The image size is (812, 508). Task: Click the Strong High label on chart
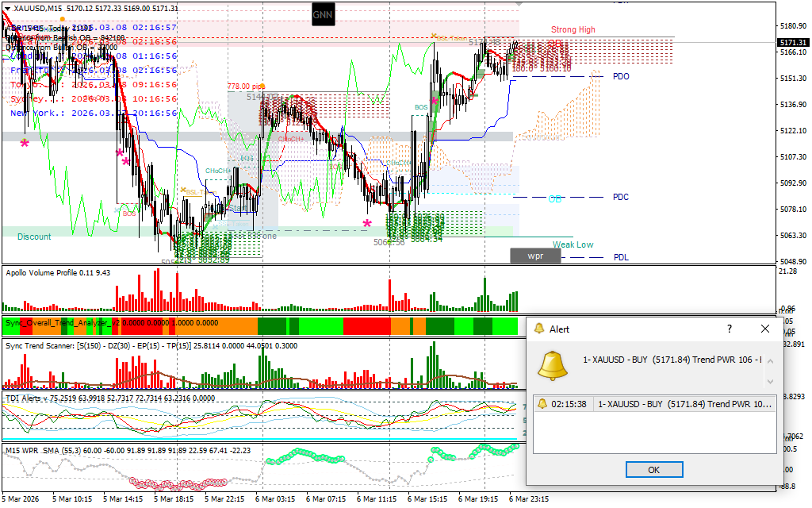(x=573, y=30)
